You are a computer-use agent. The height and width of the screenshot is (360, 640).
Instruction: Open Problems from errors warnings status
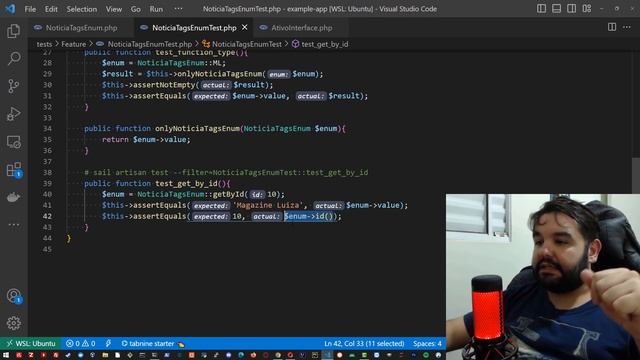tap(81, 344)
